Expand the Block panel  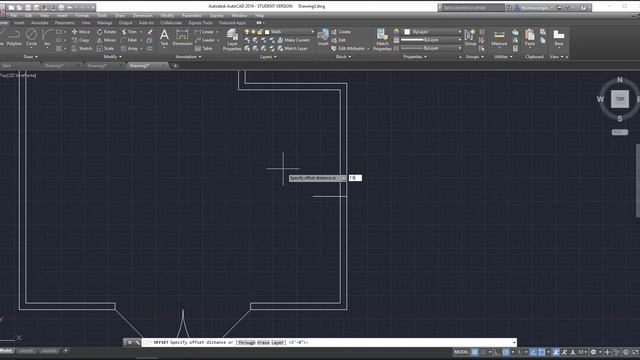pyautogui.click(x=343, y=57)
